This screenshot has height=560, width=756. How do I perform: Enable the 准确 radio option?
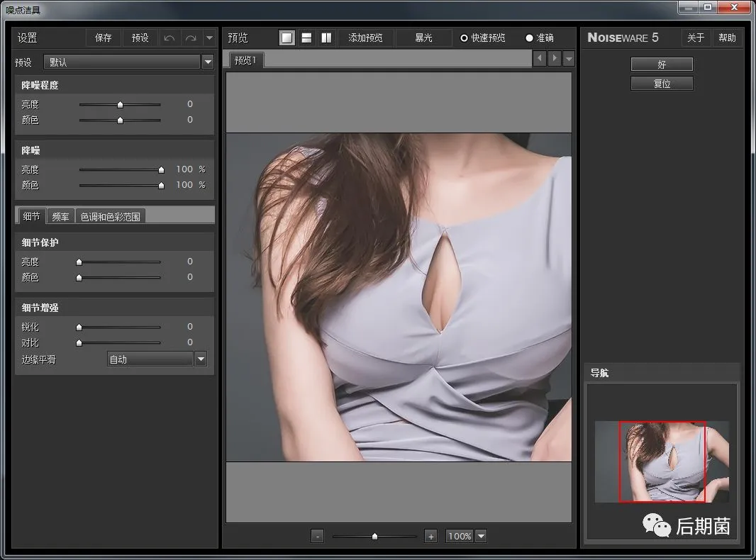(x=529, y=38)
